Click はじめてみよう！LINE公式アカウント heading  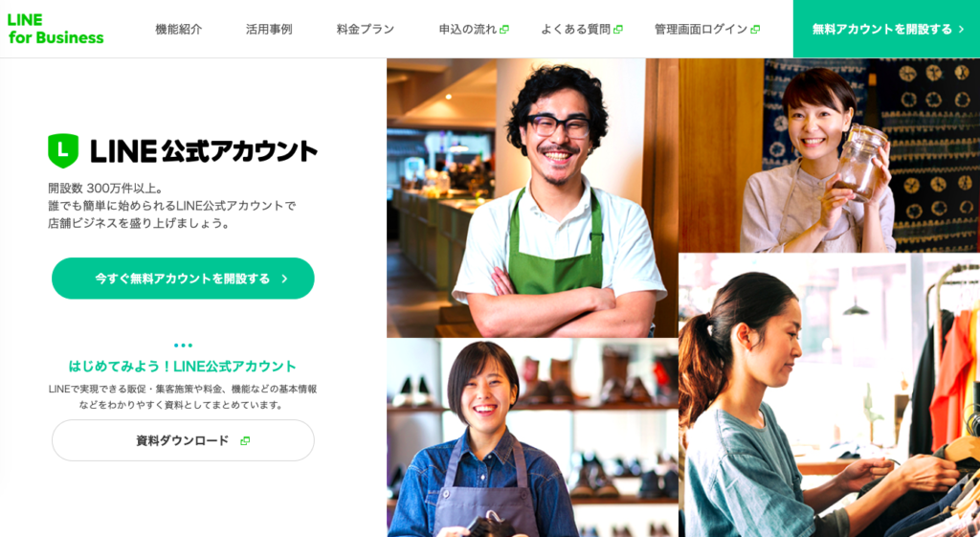coord(183,367)
